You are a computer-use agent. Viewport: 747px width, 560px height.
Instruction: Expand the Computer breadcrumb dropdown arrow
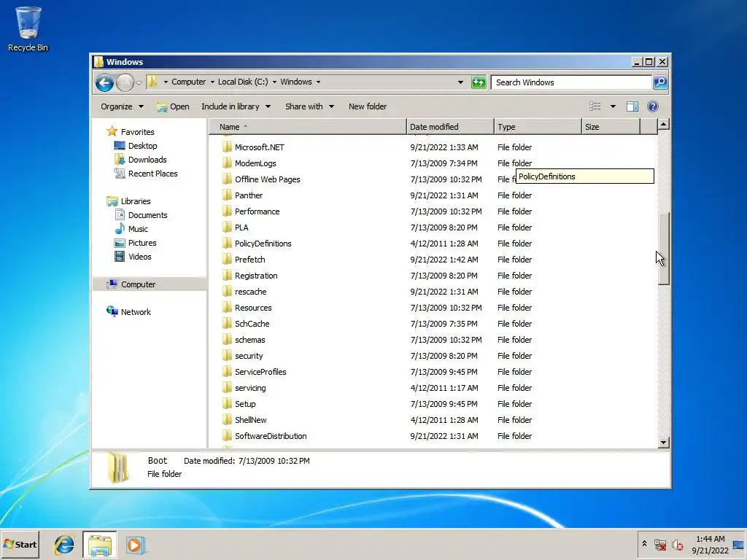coord(212,82)
